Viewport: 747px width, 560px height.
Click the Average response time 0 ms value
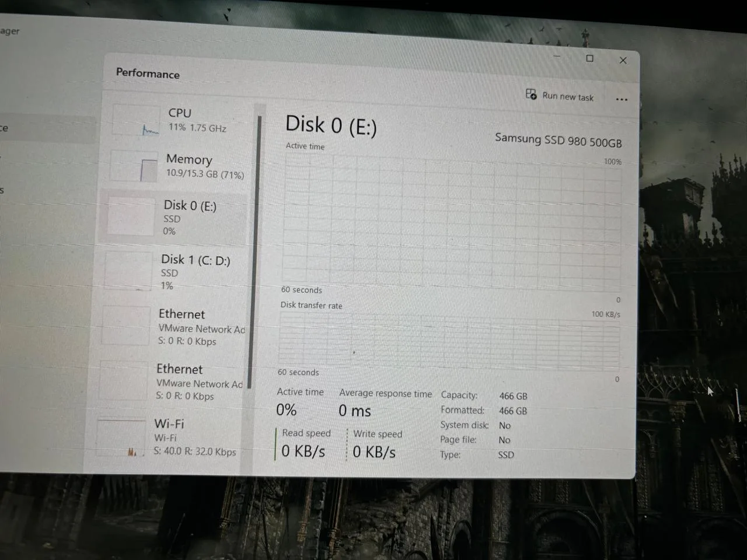pos(355,411)
